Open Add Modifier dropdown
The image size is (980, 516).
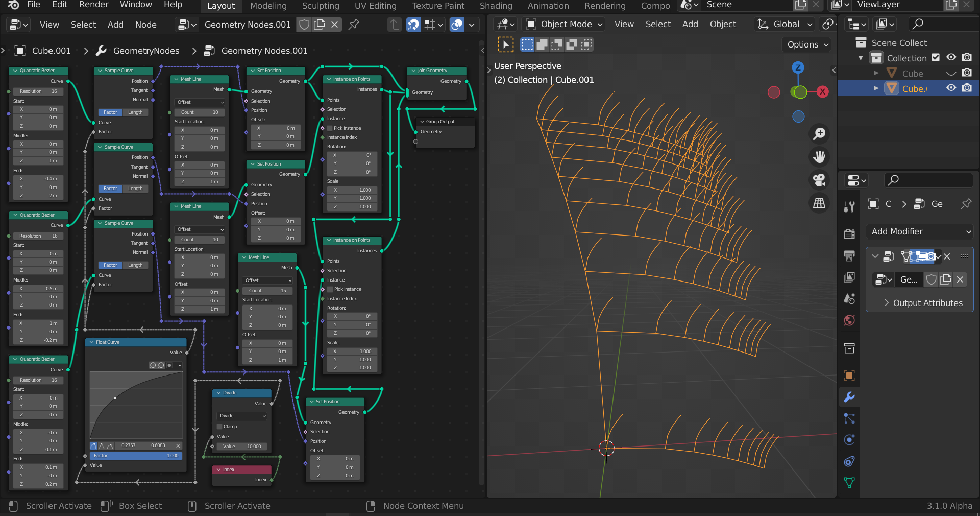[921, 231]
